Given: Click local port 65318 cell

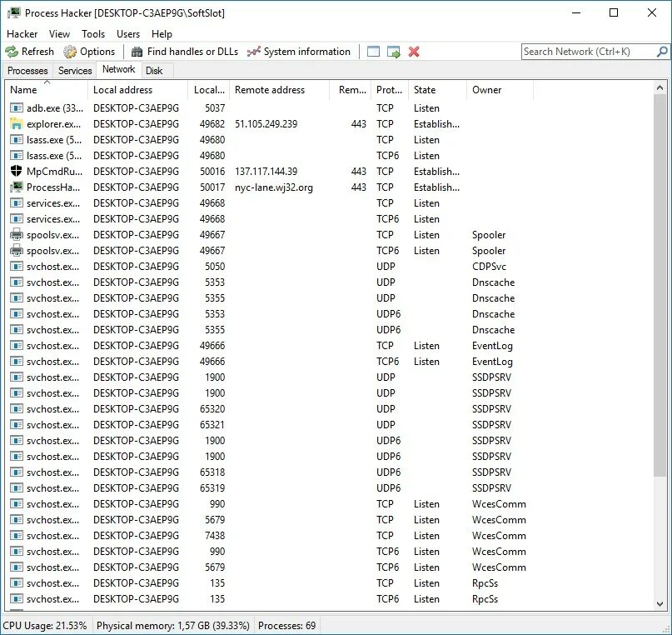Looking at the screenshot, I should pyautogui.click(x=212, y=472).
